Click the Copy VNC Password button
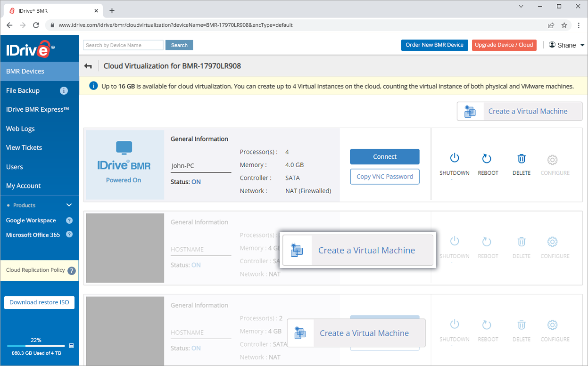 click(x=384, y=177)
